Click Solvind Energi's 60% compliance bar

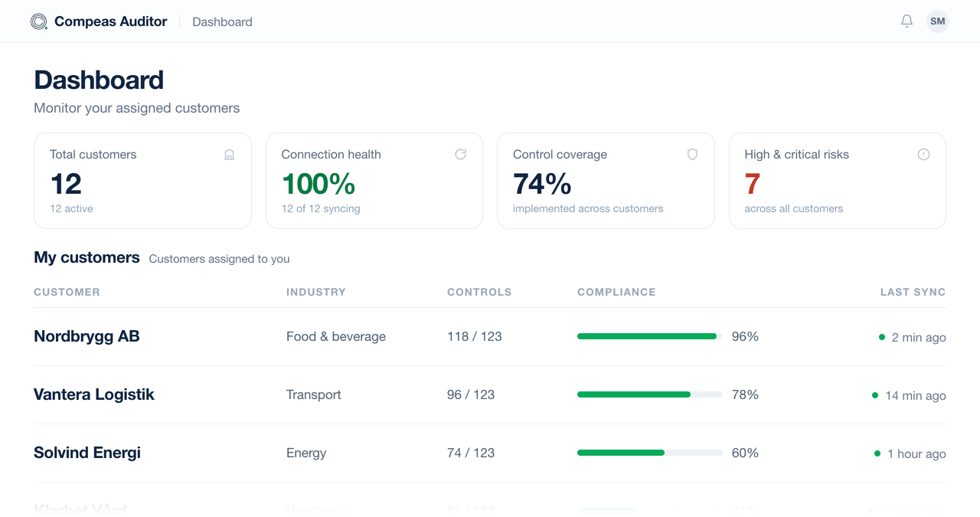(650, 453)
